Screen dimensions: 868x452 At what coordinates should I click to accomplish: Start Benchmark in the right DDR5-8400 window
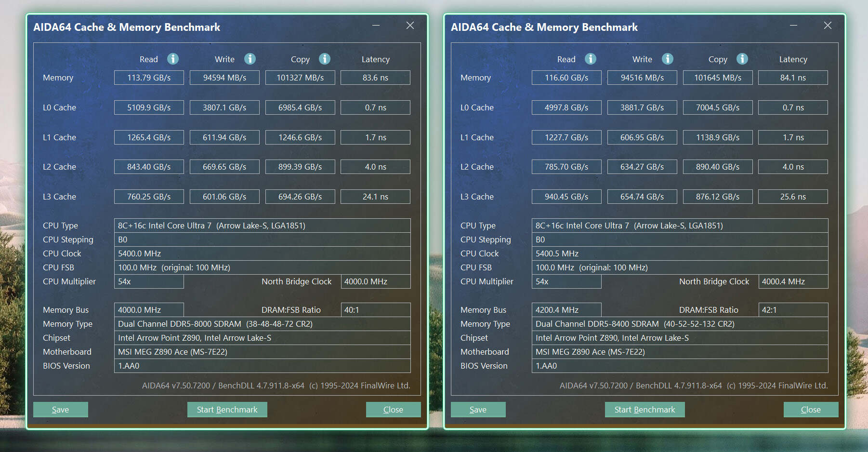click(645, 410)
